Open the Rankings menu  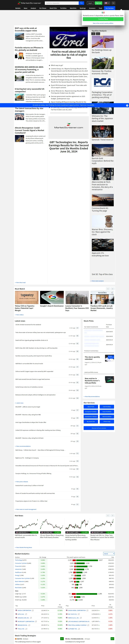pos(83,8)
